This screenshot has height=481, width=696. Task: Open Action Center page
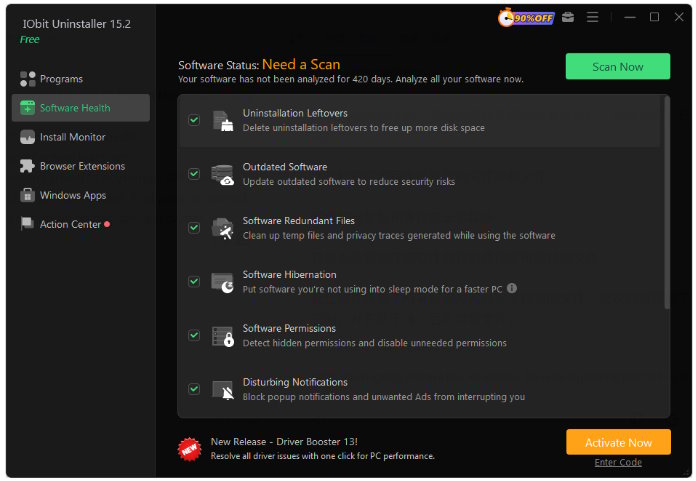point(81,224)
